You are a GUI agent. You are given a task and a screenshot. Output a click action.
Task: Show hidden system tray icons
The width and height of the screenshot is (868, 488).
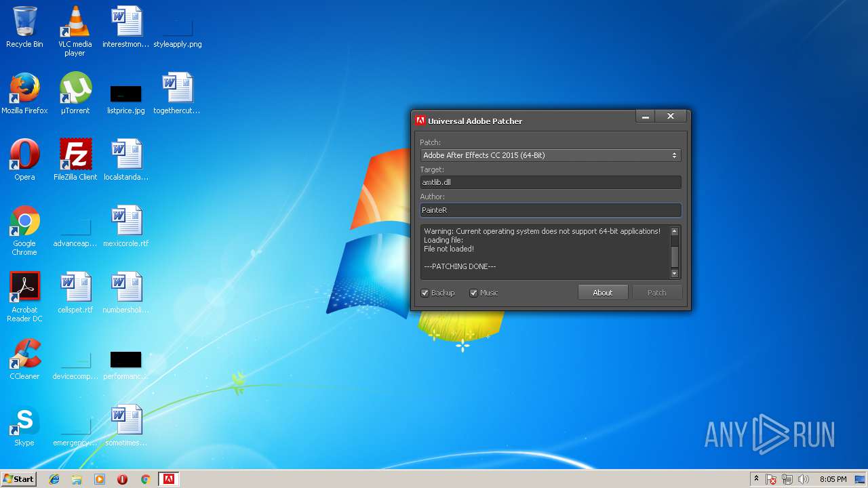click(756, 479)
